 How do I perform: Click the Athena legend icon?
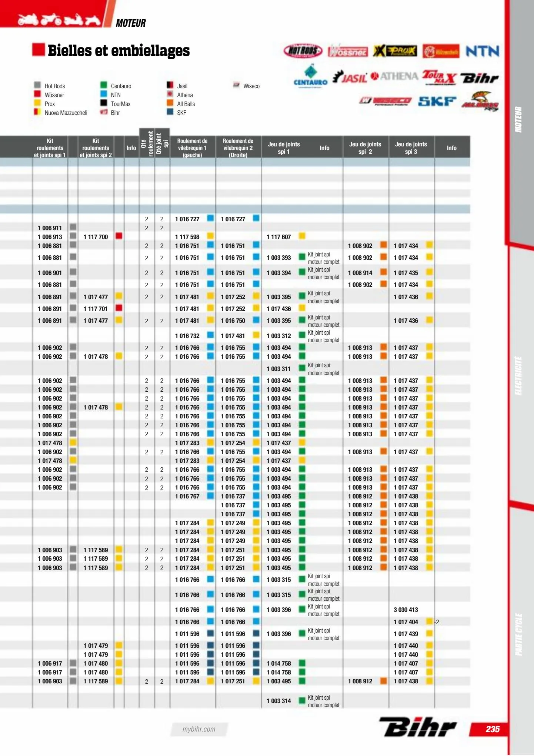pyautogui.click(x=170, y=94)
